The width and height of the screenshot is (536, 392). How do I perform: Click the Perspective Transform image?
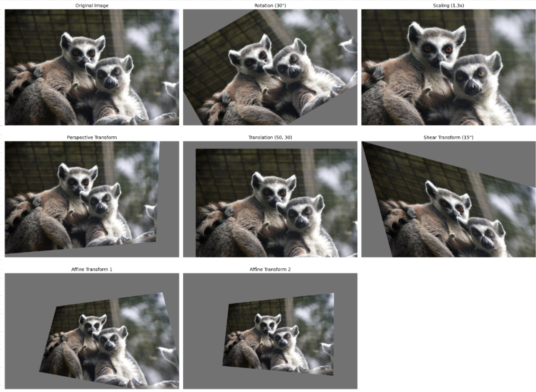point(92,199)
